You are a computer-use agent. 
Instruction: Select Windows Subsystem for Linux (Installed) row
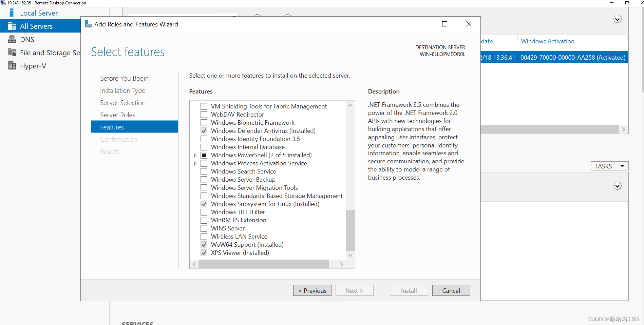point(265,204)
